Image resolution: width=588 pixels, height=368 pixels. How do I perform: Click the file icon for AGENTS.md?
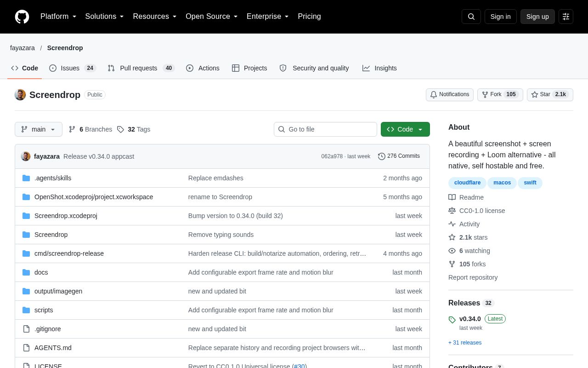pos(26,348)
